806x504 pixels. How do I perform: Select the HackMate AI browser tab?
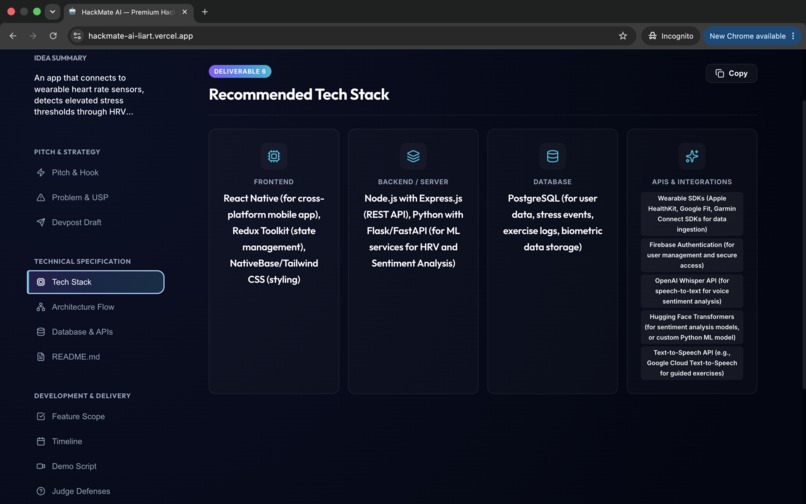point(129,12)
